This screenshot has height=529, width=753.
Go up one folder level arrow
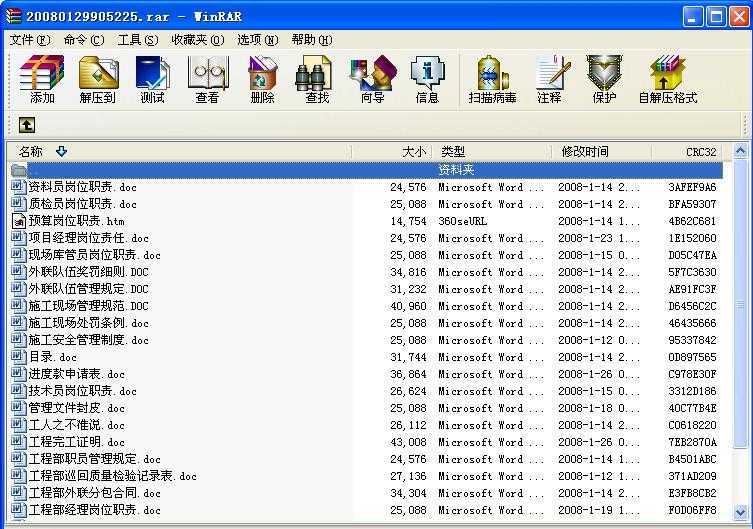(x=27, y=125)
